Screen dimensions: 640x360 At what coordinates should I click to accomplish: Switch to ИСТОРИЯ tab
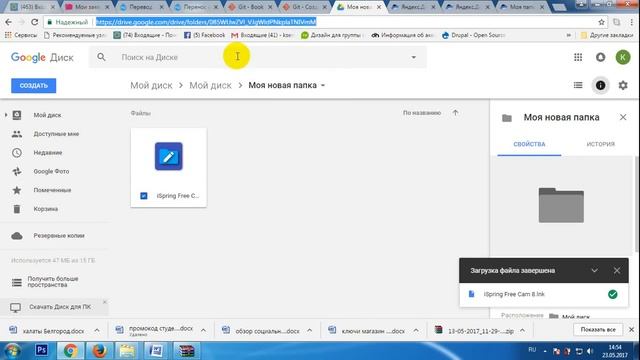pyautogui.click(x=600, y=144)
